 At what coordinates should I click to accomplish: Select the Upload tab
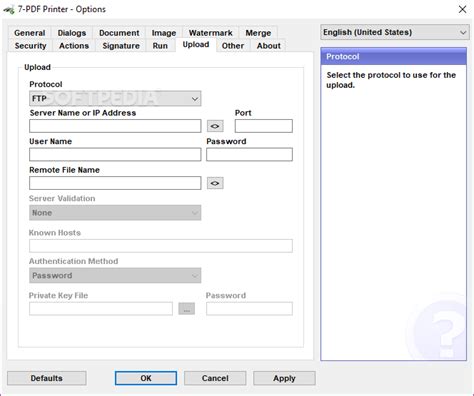196,45
